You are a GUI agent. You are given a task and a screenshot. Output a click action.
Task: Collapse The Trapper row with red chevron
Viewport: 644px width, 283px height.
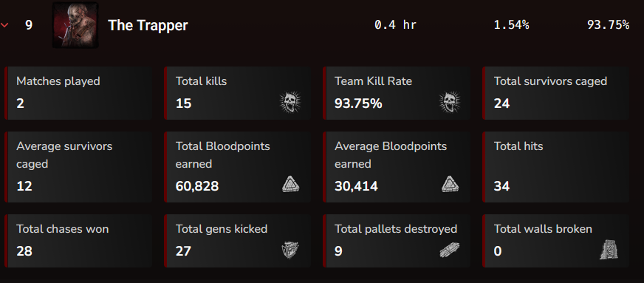pos(5,25)
